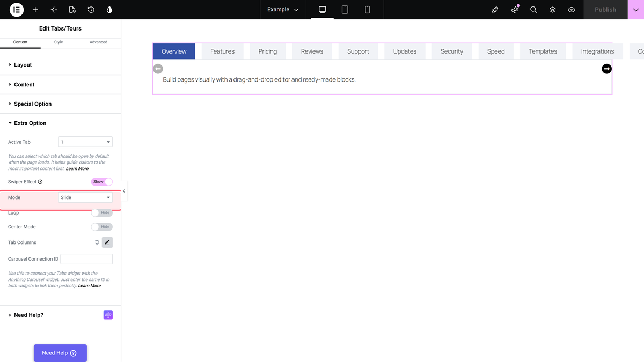Open the Publish options arrow
644x362 pixels.
point(636,10)
